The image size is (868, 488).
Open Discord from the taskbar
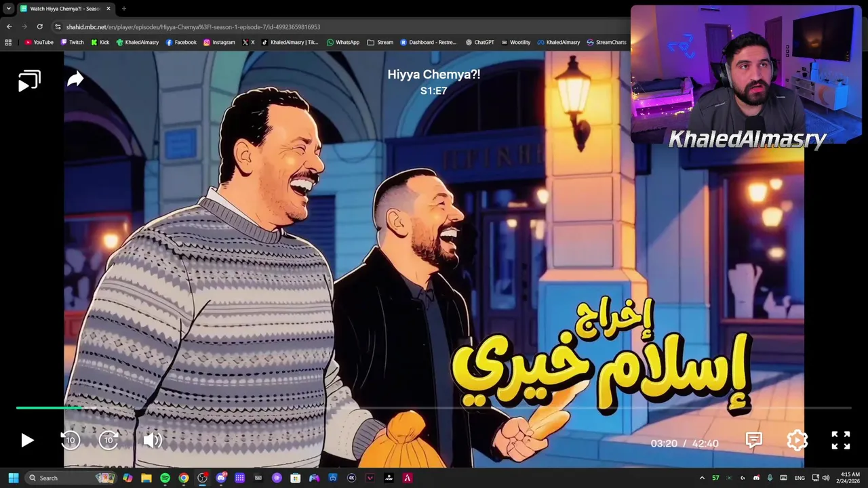221,478
